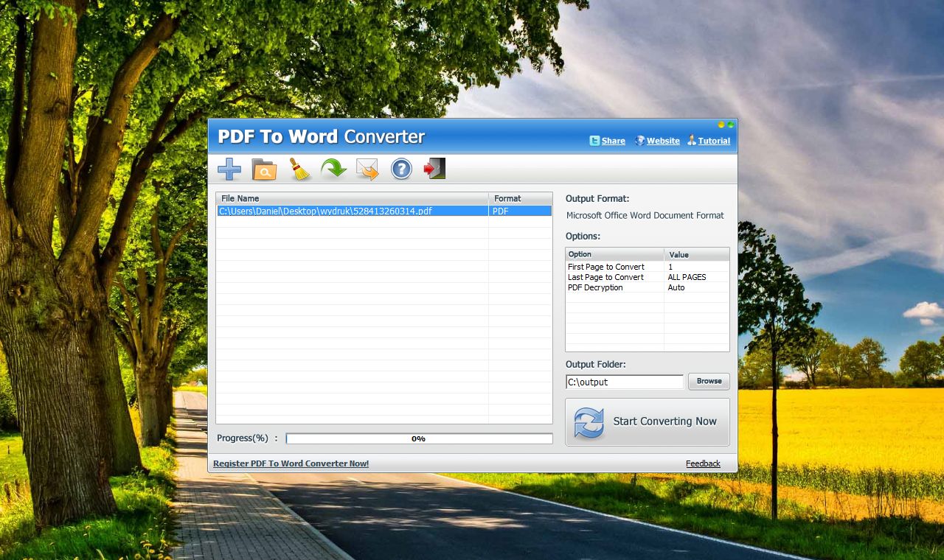
Task: Click the Browse button
Action: (709, 381)
